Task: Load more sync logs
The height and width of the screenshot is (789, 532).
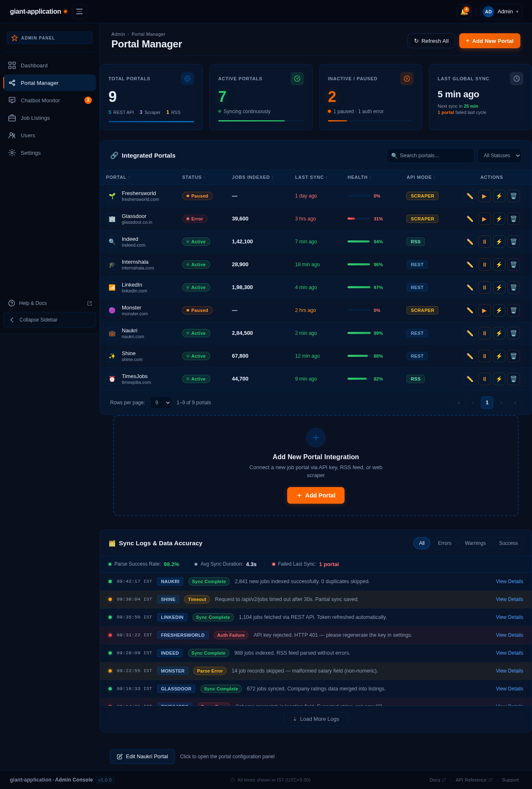Action: (x=316, y=719)
